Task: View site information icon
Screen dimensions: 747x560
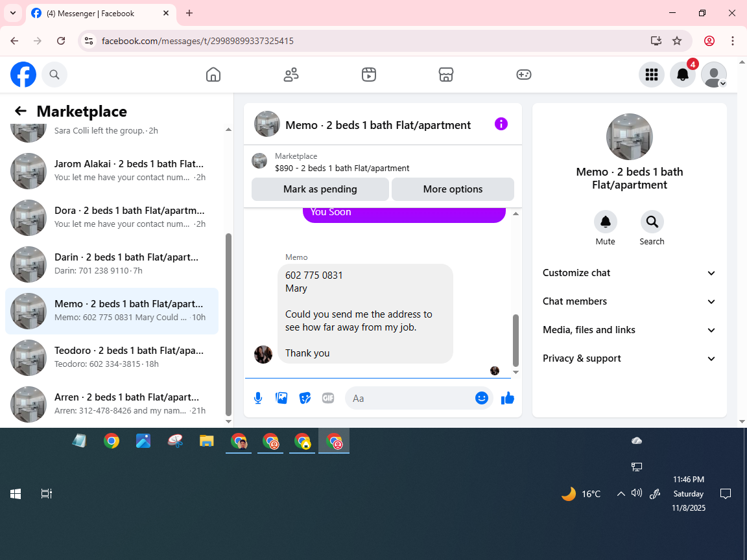Action: point(89,41)
